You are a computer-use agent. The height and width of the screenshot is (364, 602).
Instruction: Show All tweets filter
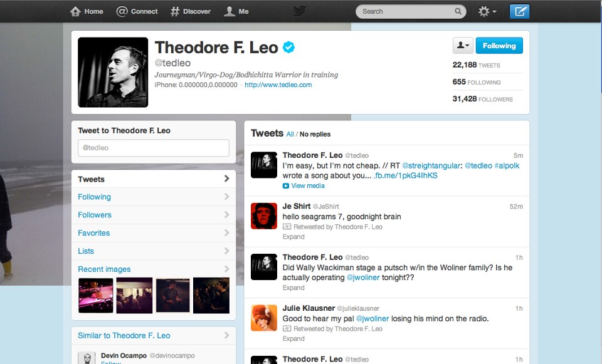coord(290,134)
